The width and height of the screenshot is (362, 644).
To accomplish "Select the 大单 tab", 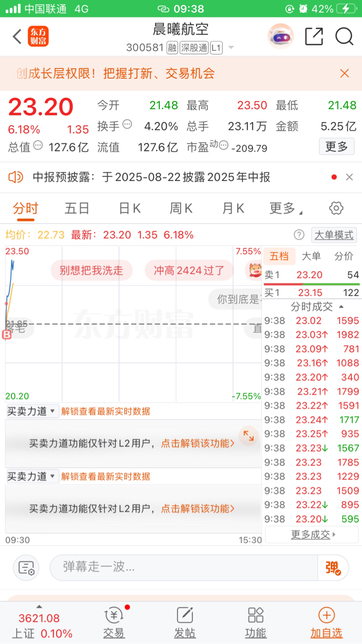I will (311, 256).
